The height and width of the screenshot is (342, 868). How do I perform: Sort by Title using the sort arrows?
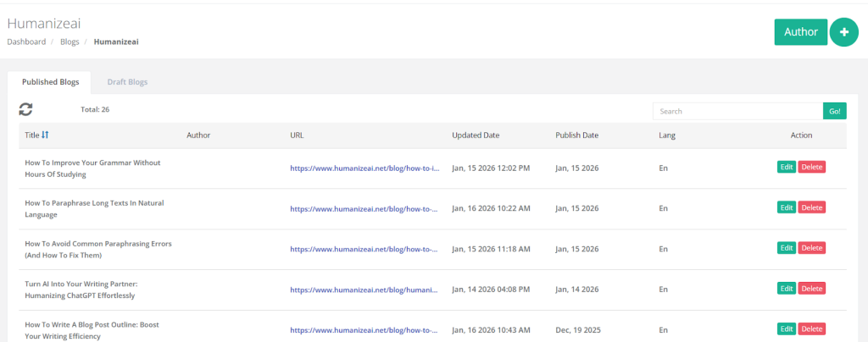click(45, 135)
